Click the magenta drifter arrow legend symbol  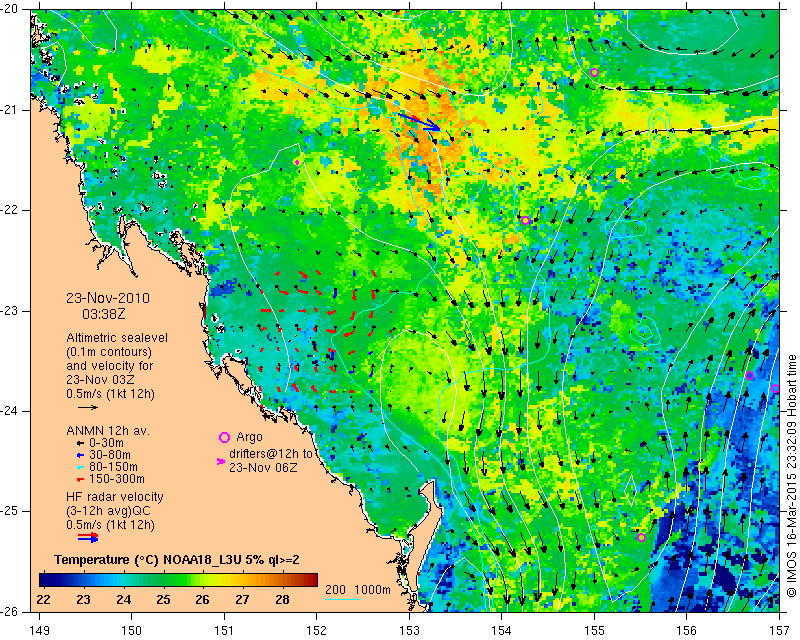(x=221, y=461)
